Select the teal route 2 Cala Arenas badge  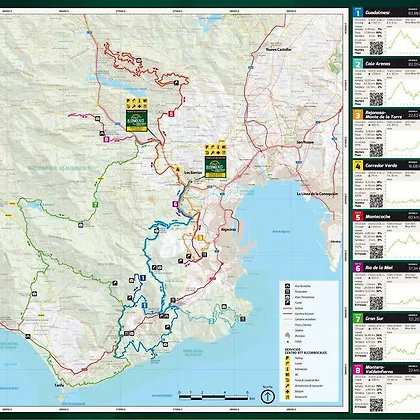tap(358, 64)
